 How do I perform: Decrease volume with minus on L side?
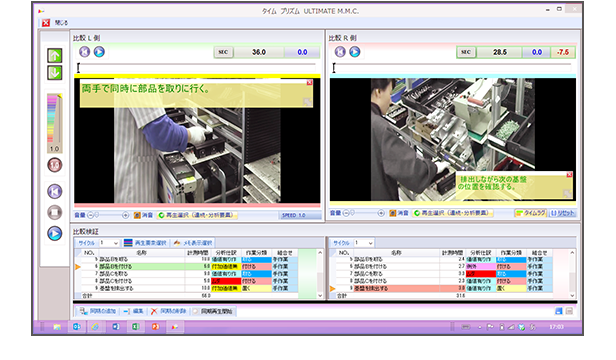tap(90, 215)
